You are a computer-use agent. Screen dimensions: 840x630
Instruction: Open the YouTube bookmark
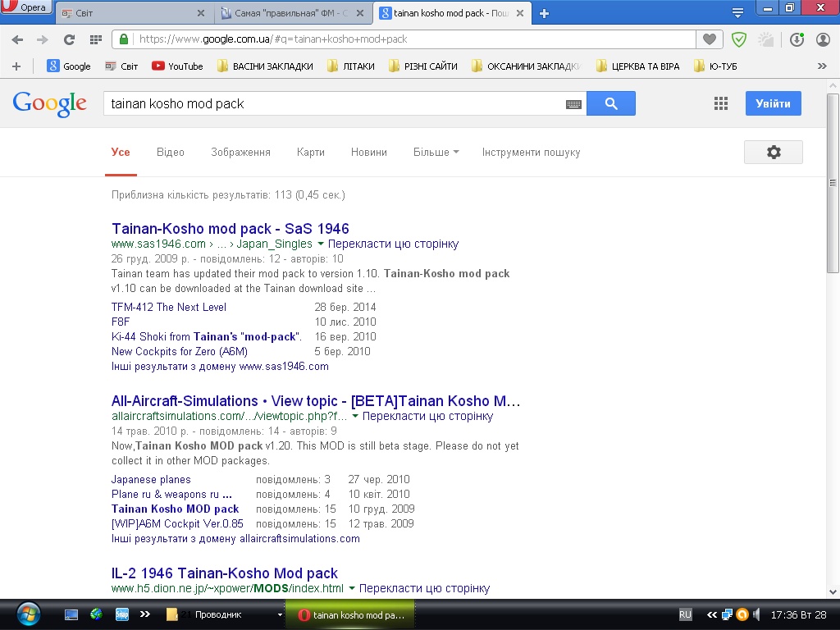pos(177,66)
